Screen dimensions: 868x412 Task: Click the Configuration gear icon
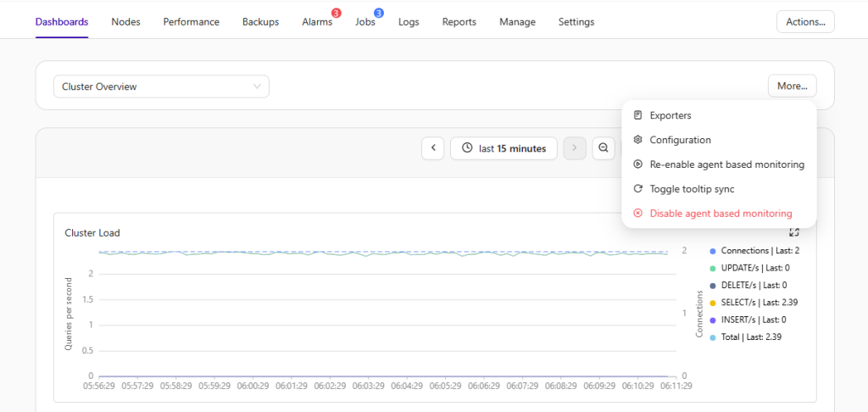(x=638, y=140)
